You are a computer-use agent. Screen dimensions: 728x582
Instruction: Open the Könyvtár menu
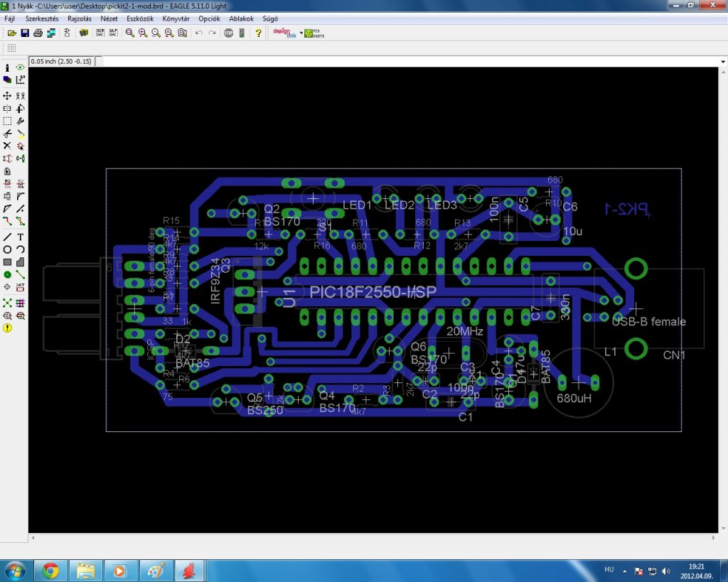click(176, 18)
